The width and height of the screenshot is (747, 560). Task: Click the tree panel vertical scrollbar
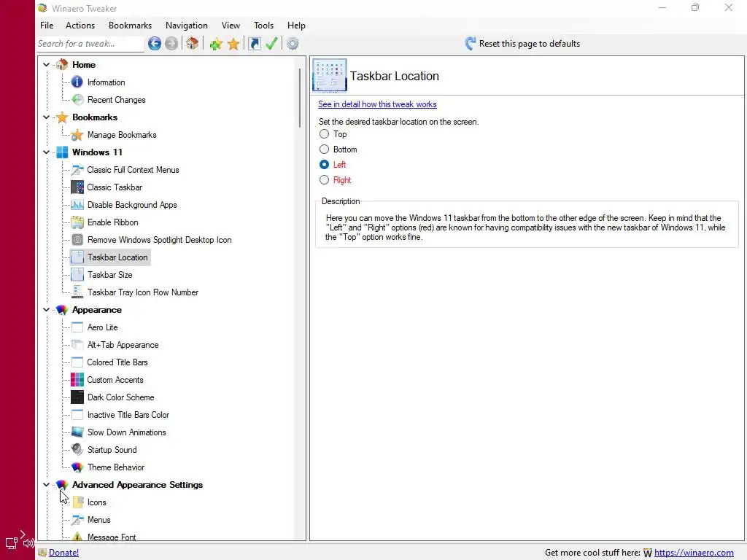[x=300, y=98]
